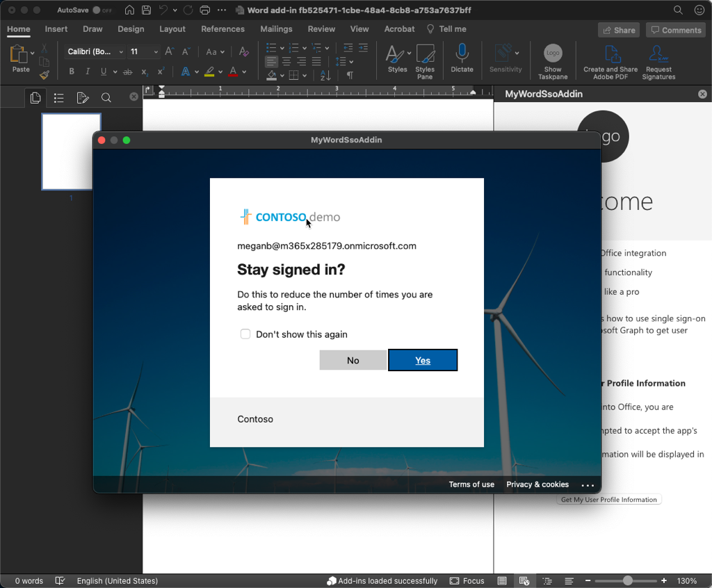The height and width of the screenshot is (588, 712).
Task: Pick the yellow text highlight color
Action: (209, 72)
